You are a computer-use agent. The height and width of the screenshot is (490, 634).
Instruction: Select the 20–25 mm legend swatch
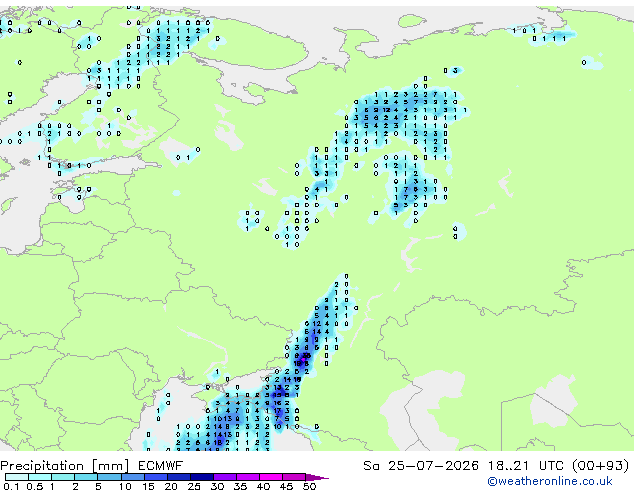tap(179, 477)
